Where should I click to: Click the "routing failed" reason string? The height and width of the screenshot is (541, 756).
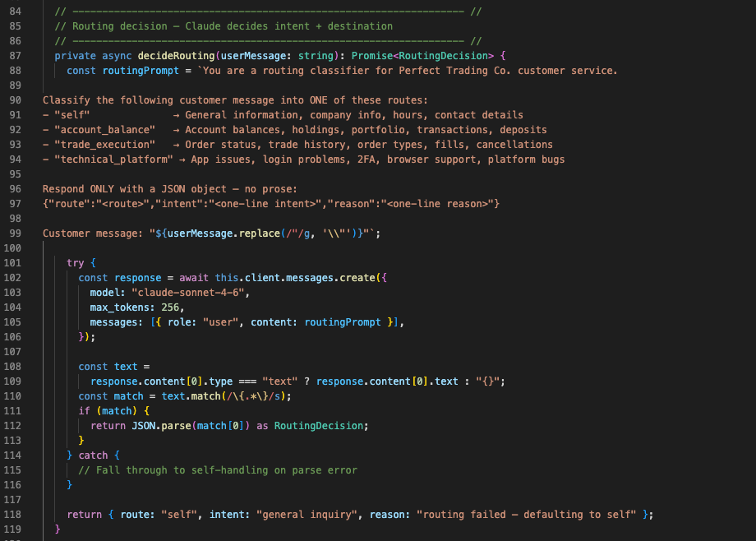[526, 515]
